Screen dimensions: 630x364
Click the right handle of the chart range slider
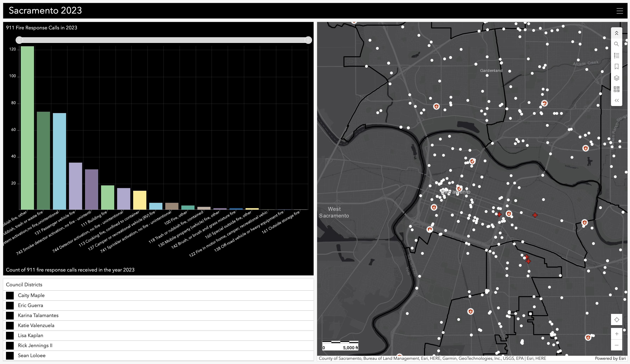point(308,40)
